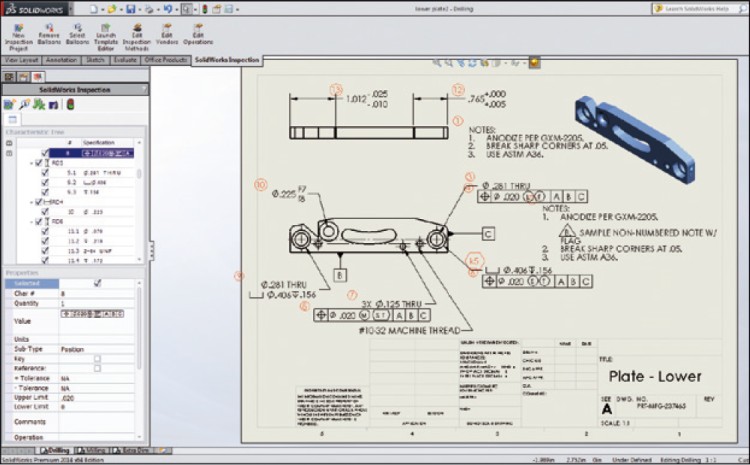The width and height of the screenshot is (750, 465).
Task: Choose the Select Balloons tool
Action: coord(77,36)
